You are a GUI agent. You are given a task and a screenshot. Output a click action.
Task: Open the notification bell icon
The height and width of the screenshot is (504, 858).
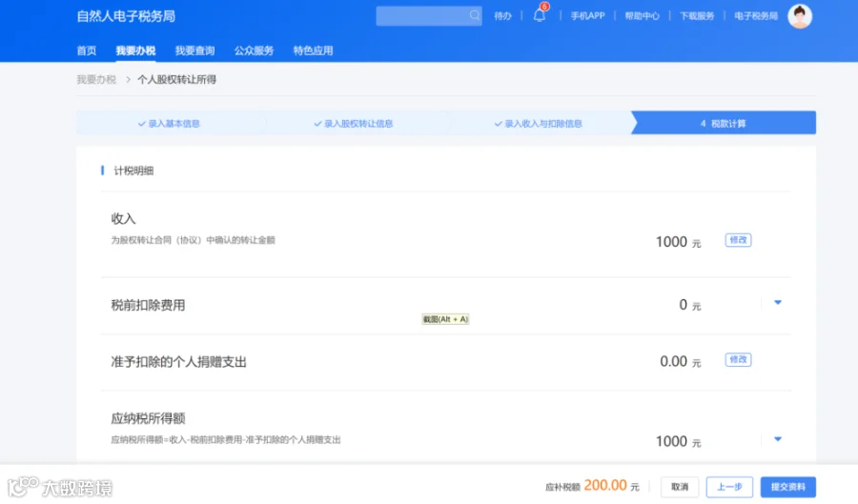tap(539, 15)
